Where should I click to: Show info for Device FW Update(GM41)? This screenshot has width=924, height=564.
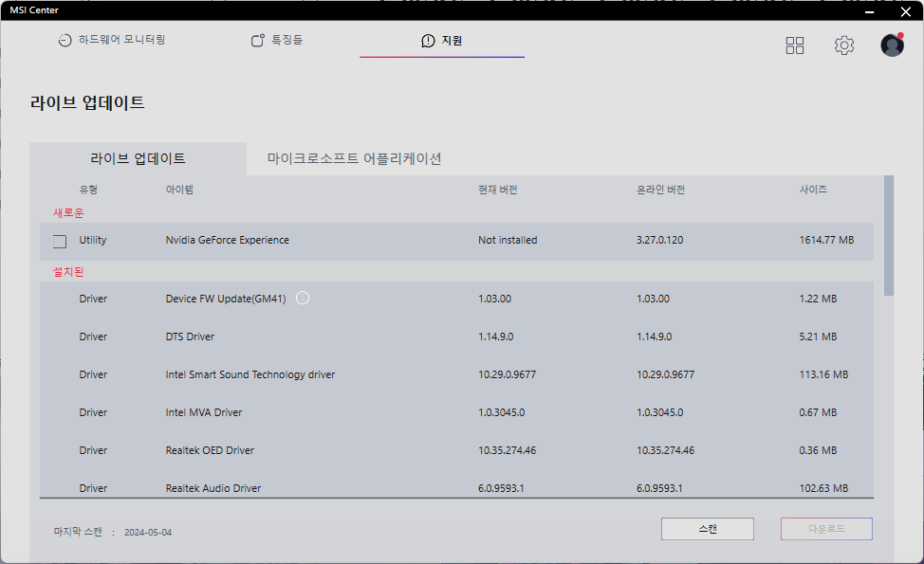coord(303,298)
